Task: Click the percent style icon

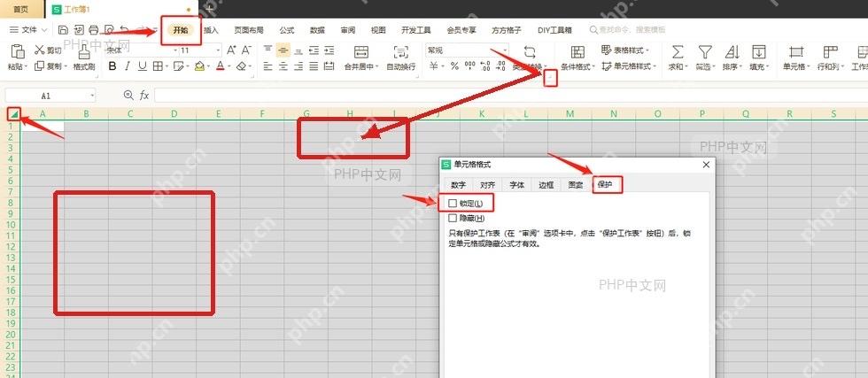Action: pyautogui.click(x=454, y=66)
